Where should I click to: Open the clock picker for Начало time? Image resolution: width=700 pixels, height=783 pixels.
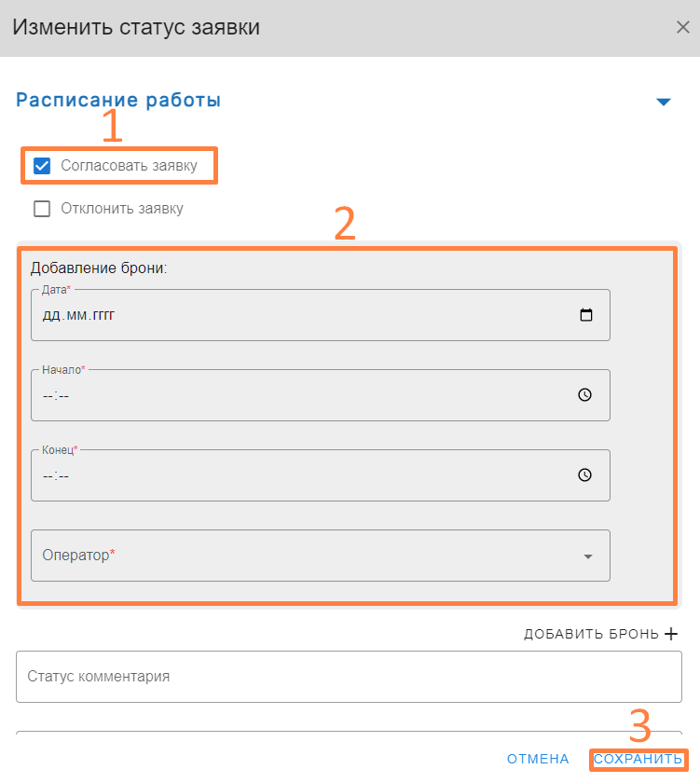tap(584, 395)
